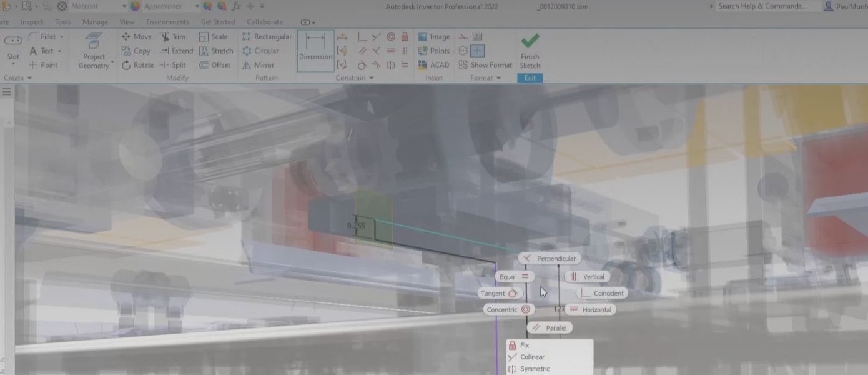Image resolution: width=868 pixels, height=375 pixels.
Task: Enable the Dimension tool
Action: (x=315, y=50)
